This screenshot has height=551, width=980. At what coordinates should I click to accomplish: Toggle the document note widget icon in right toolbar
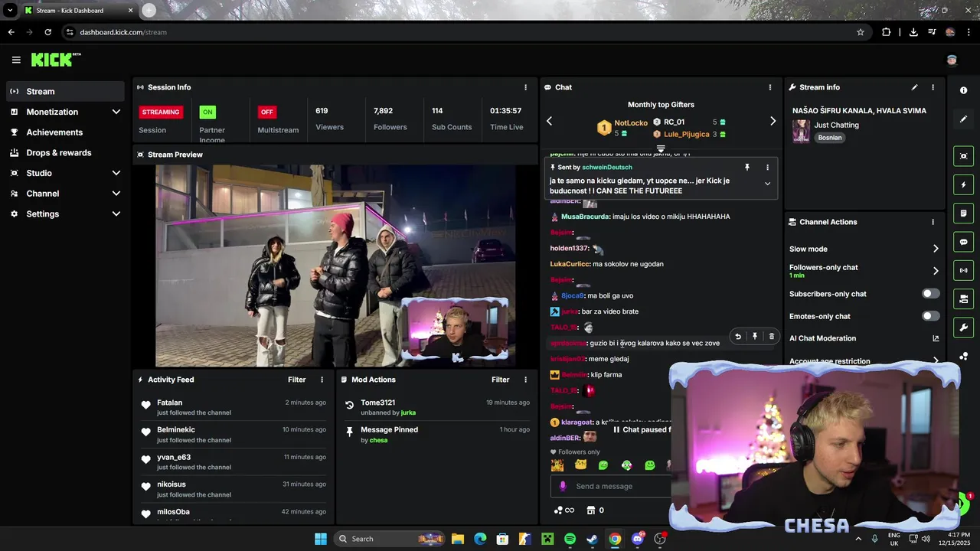point(963,213)
